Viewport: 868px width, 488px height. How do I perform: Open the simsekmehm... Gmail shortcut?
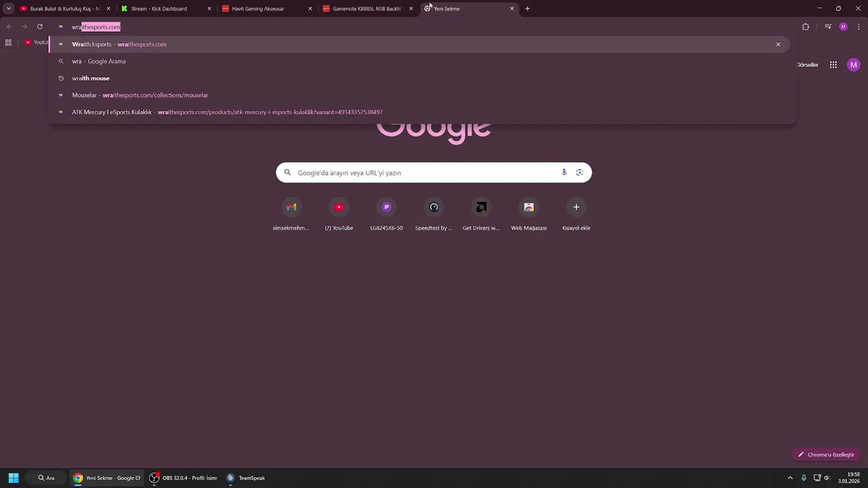(x=291, y=215)
